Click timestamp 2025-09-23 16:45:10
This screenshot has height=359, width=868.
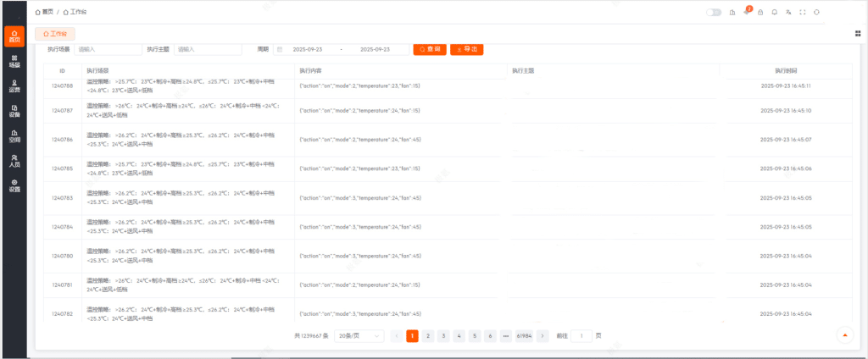click(786, 111)
